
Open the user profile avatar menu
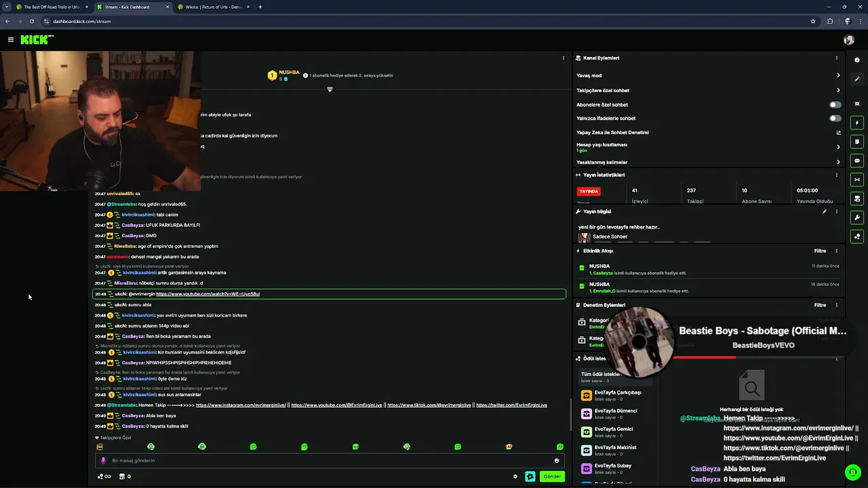tap(848, 40)
